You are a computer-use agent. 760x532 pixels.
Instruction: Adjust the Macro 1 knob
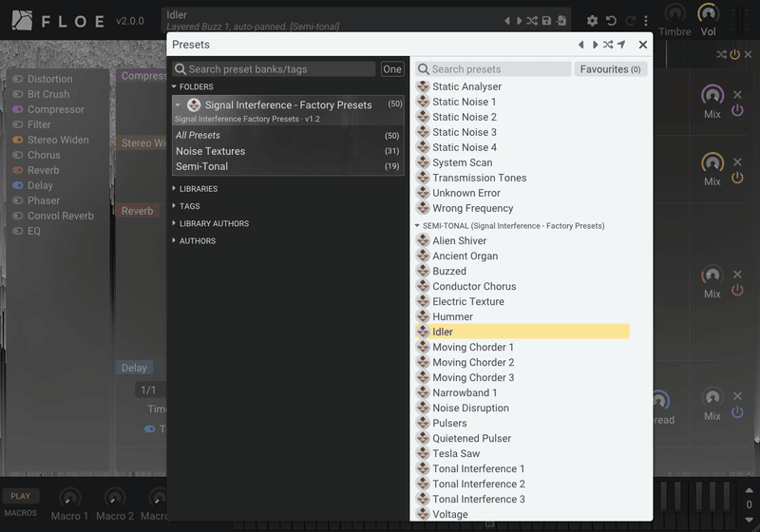coord(69,498)
